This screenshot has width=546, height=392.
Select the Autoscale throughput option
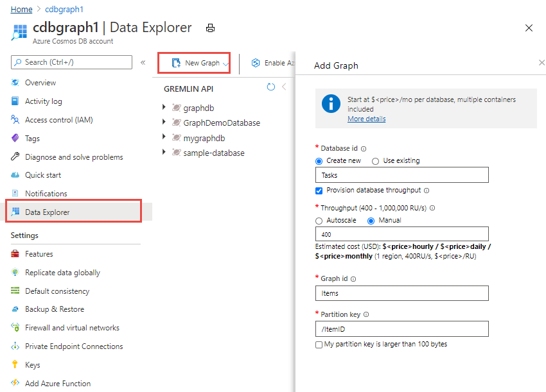(x=319, y=221)
